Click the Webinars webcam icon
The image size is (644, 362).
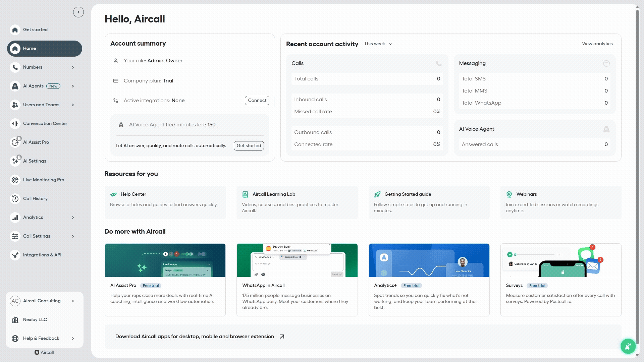[x=509, y=194]
